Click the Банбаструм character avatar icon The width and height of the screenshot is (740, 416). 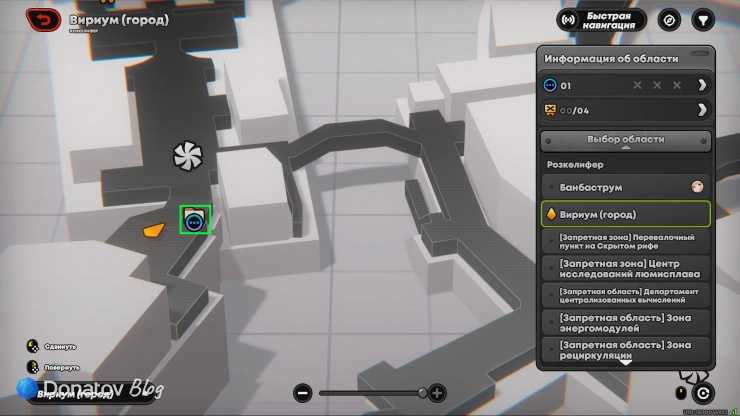697,187
